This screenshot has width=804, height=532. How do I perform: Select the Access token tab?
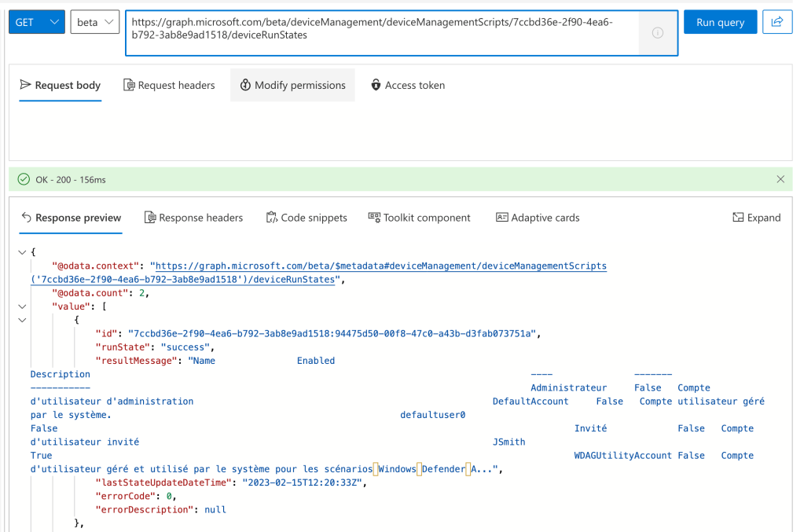point(408,85)
